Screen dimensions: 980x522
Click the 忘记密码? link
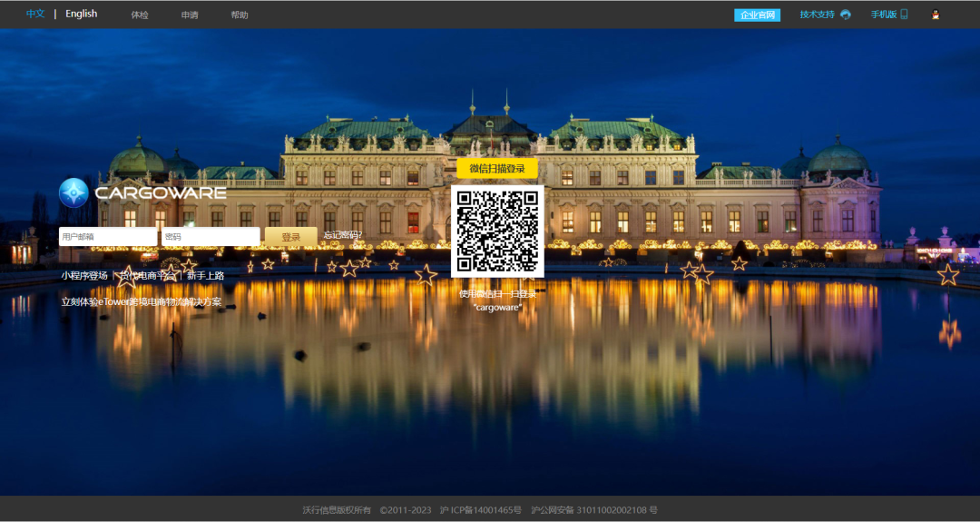tap(342, 236)
